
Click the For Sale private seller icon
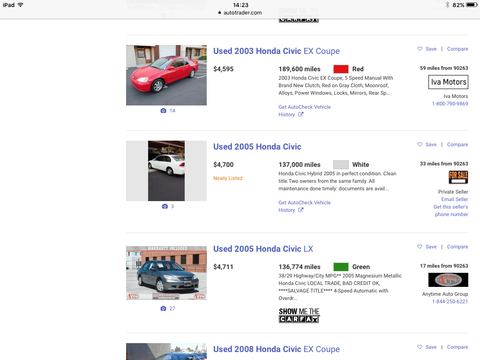tap(458, 177)
